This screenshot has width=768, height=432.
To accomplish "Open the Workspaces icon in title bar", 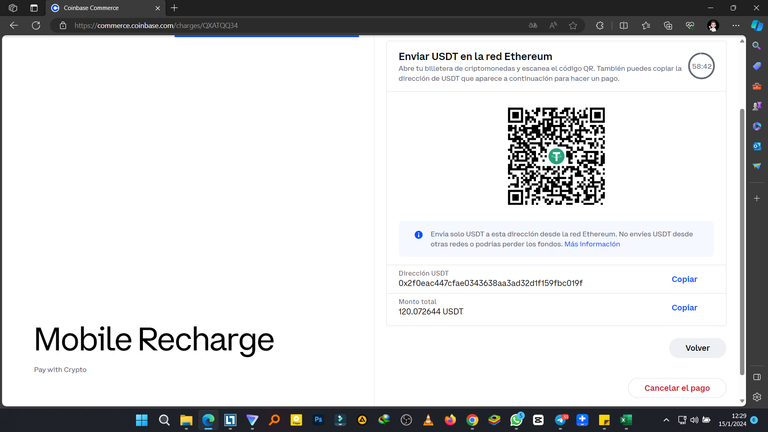I will coord(13,8).
